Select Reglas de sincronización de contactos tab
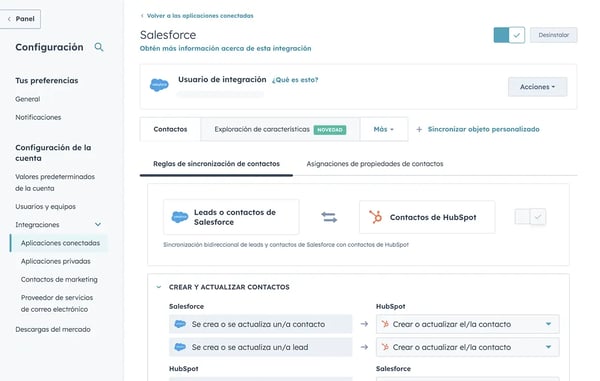 216,164
